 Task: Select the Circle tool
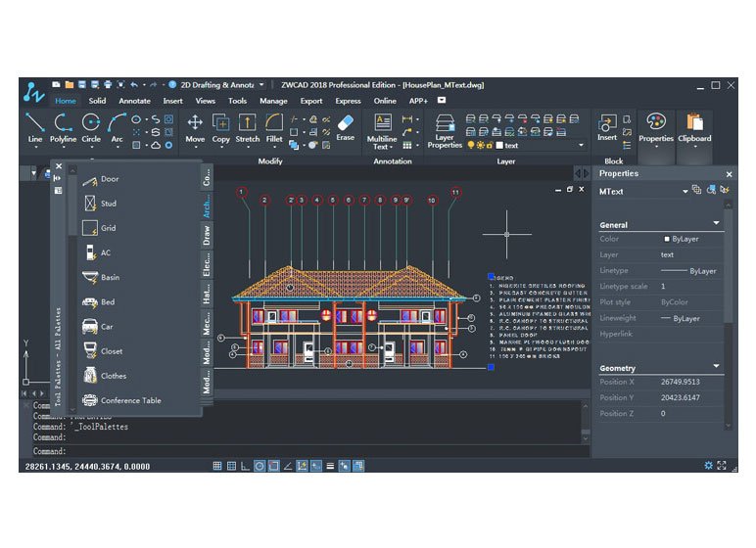click(x=91, y=128)
